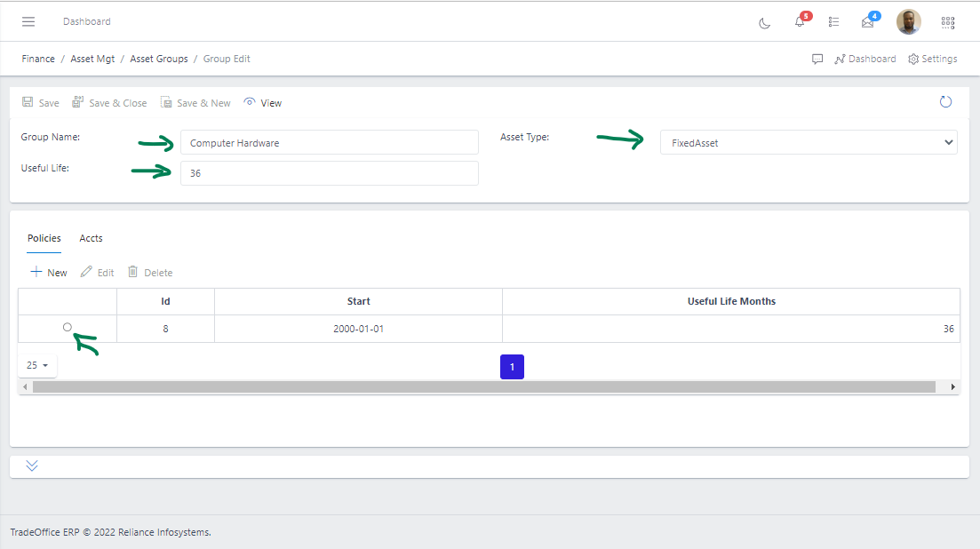Switch to the Accts tab
980x549 pixels.
pyautogui.click(x=91, y=238)
